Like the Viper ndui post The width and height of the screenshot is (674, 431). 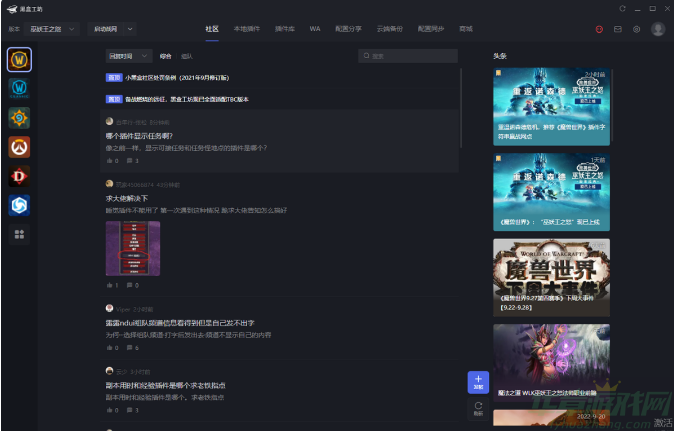(112, 348)
